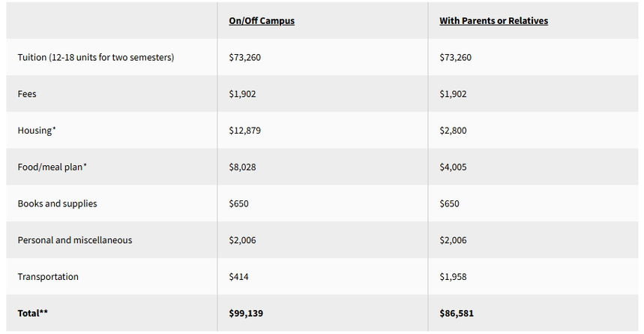
Task: Click the $12,879 housing amount
Action: pyautogui.click(x=245, y=131)
